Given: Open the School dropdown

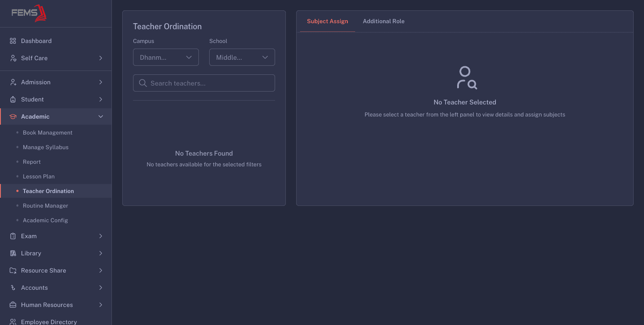Looking at the screenshot, I should (x=242, y=57).
